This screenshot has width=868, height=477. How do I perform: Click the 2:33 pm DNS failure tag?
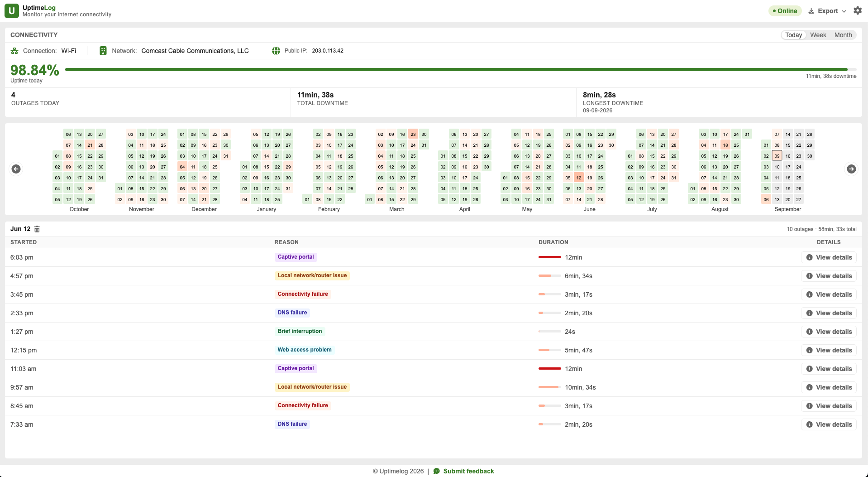click(292, 313)
